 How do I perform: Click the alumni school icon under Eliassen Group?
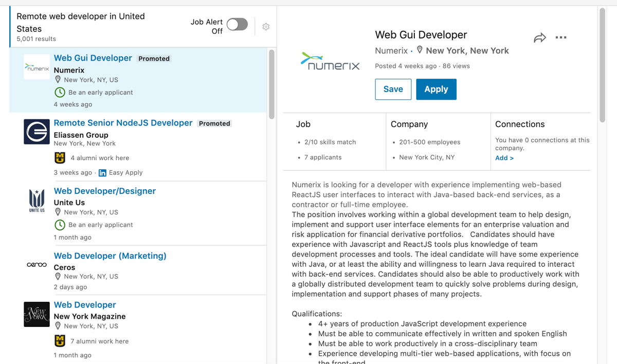(x=59, y=157)
